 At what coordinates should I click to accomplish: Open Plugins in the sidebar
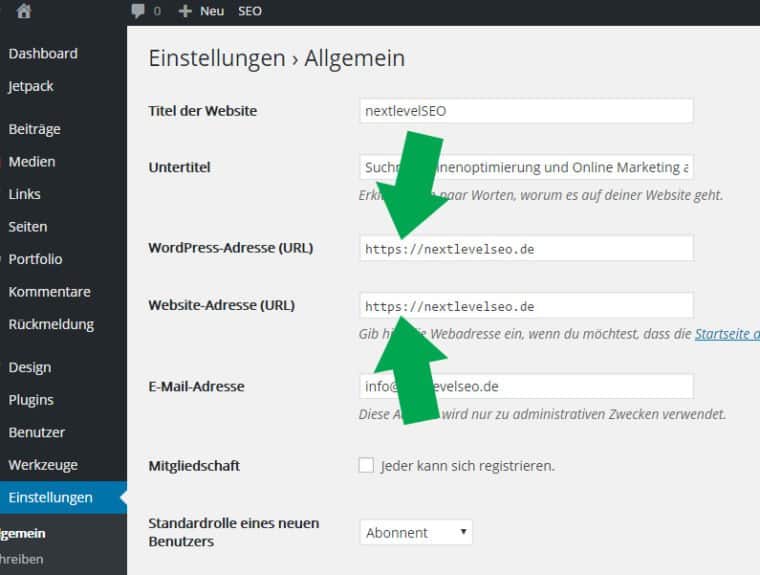click(x=31, y=400)
